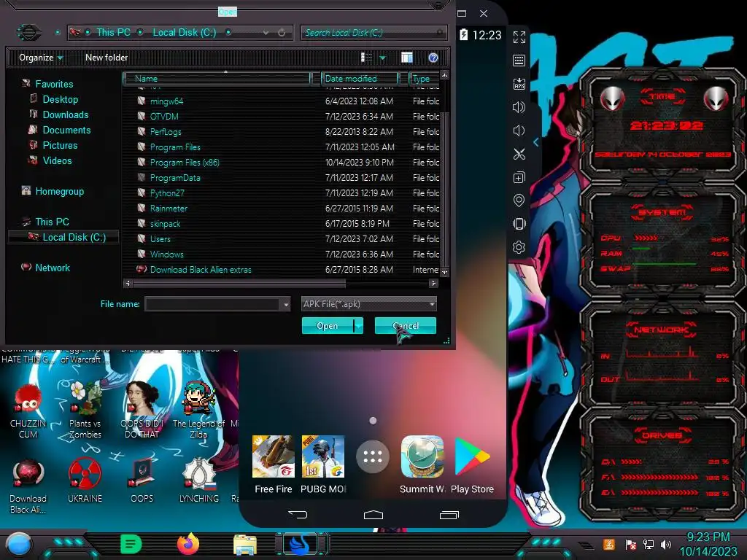Select the Rainmeter folder
This screenshot has height=560, width=747.
169,208
